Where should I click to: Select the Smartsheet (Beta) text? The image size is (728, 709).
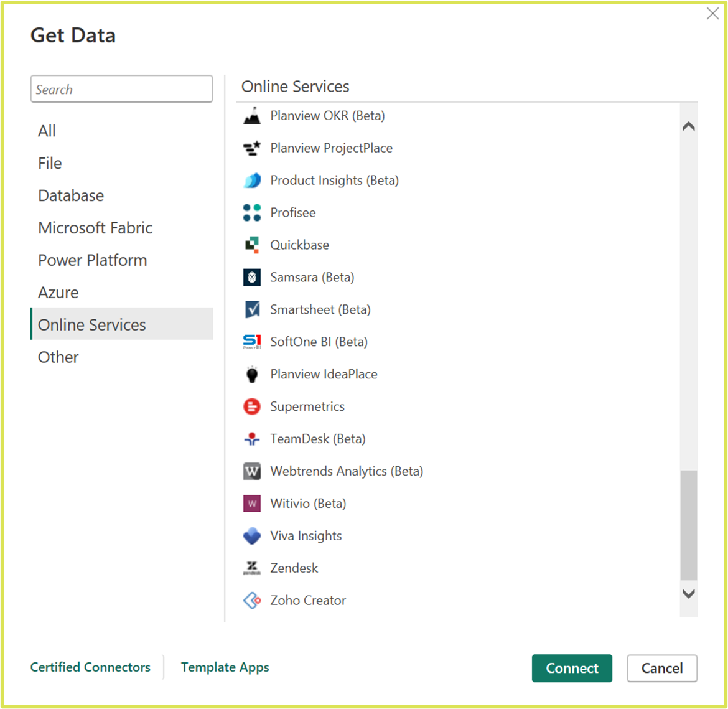[x=320, y=309]
